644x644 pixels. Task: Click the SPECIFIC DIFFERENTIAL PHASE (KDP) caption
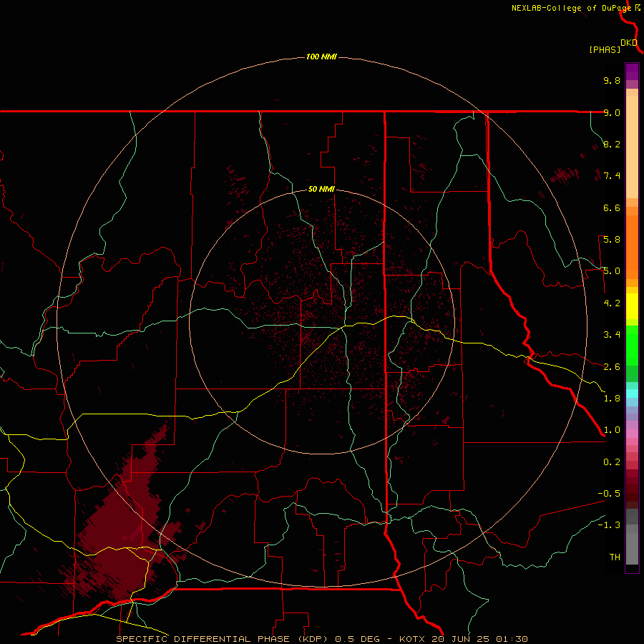tap(222, 639)
